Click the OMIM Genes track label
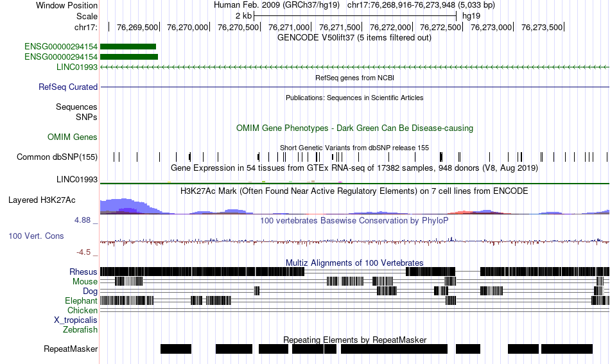Image resolution: width=610 pixels, height=364 pixels. [x=73, y=137]
